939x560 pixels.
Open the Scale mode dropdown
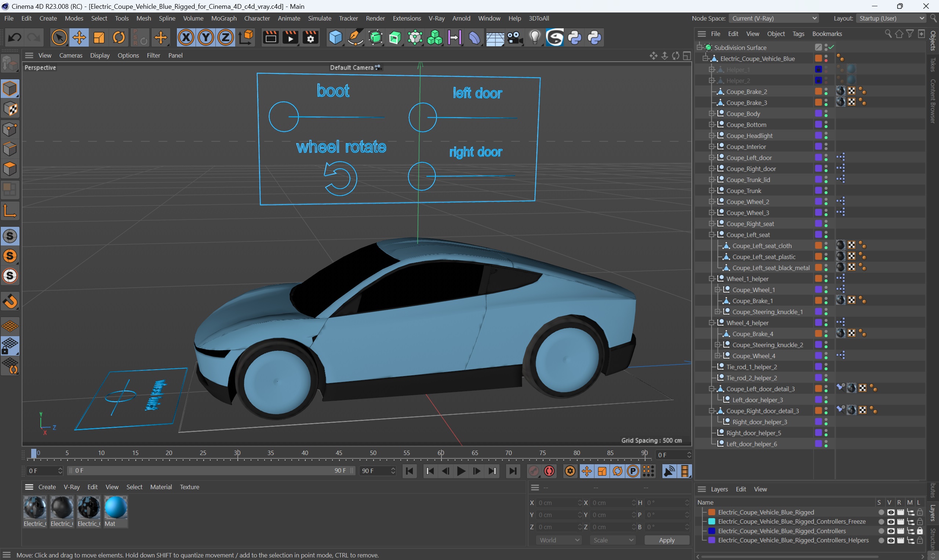coord(613,540)
